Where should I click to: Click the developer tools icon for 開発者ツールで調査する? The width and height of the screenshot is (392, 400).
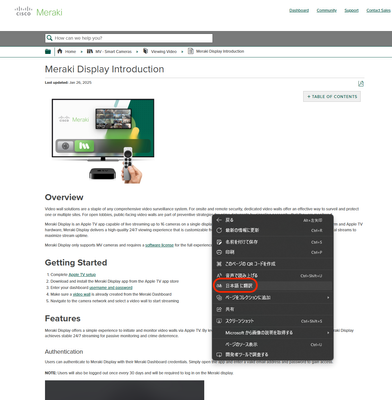(219, 355)
